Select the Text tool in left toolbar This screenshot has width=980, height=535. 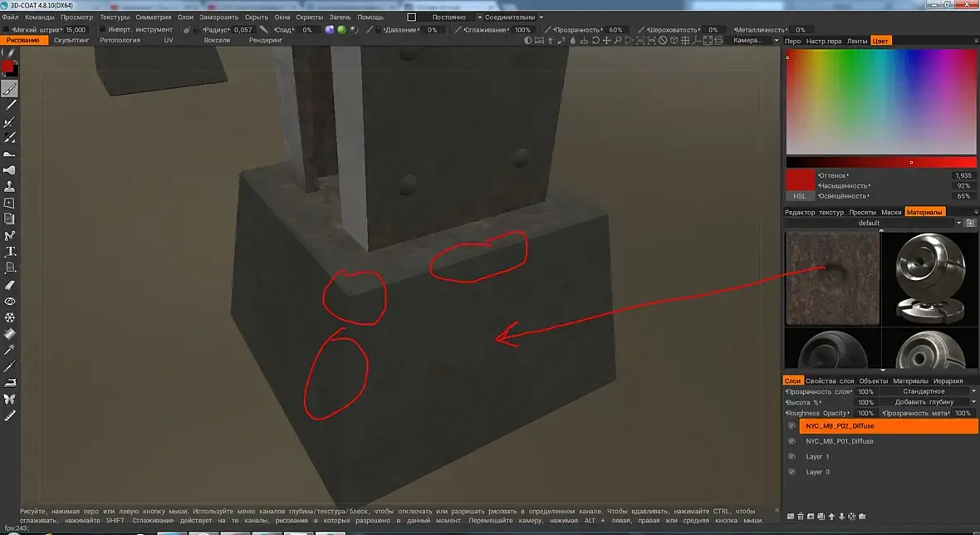(x=10, y=252)
